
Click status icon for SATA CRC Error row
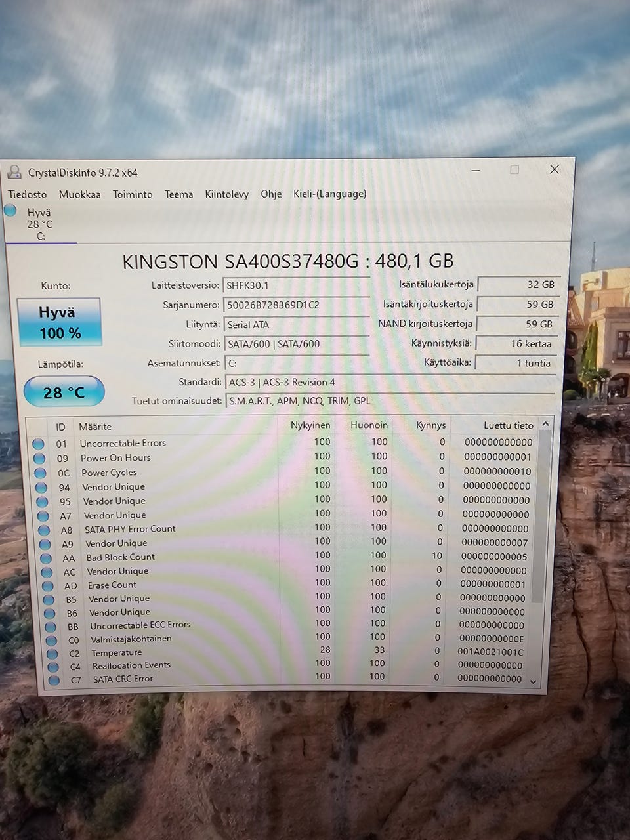click(x=54, y=681)
